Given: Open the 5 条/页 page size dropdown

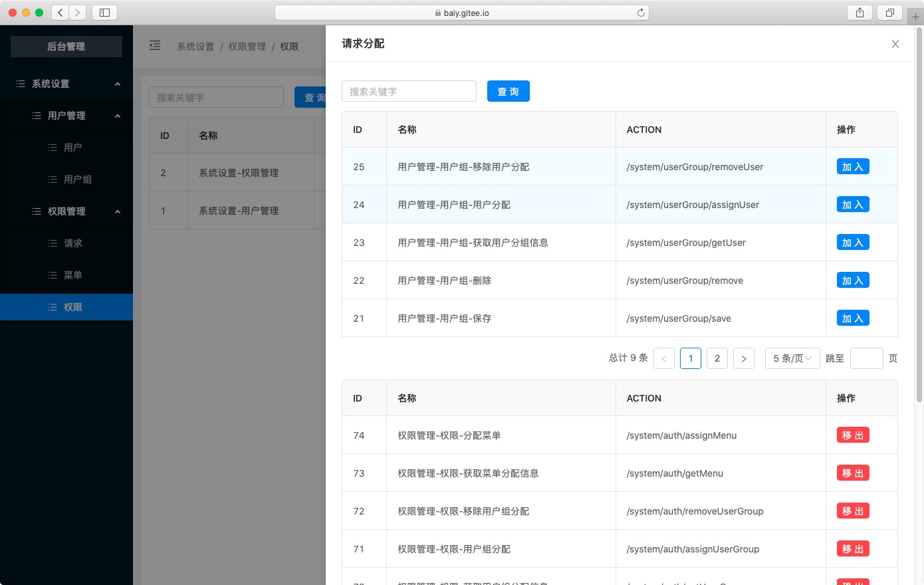Looking at the screenshot, I should [792, 358].
